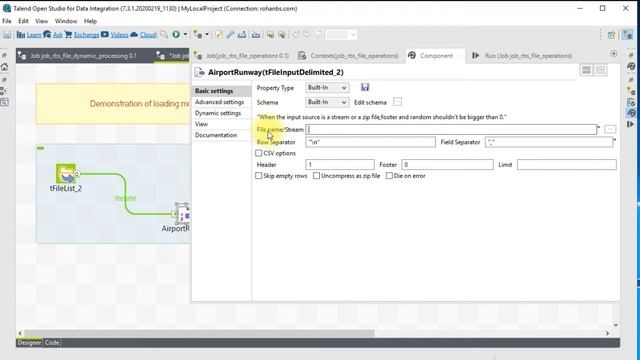The width and height of the screenshot is (640, 360).
Task: Open Advanced settings section
Action: coord(221,102)
